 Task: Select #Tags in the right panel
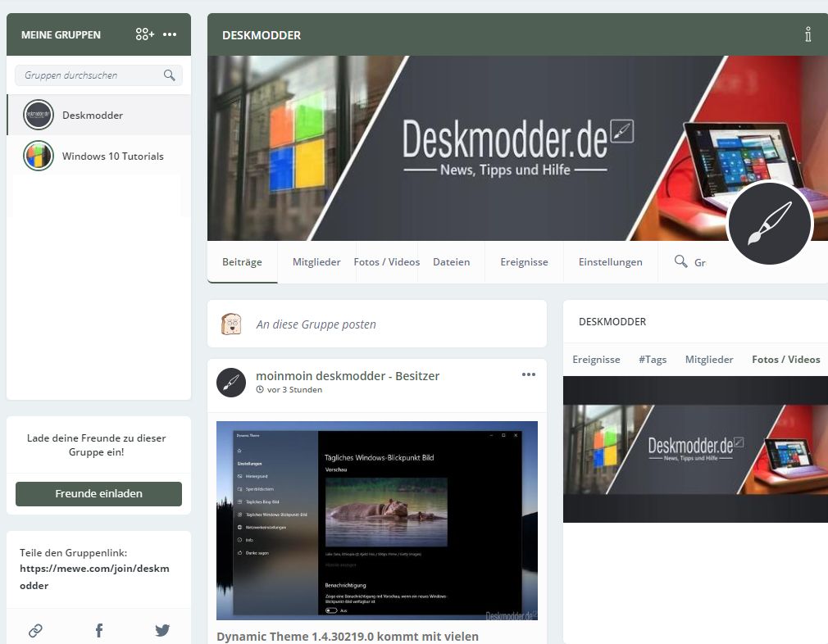click(x=653, y=360)
